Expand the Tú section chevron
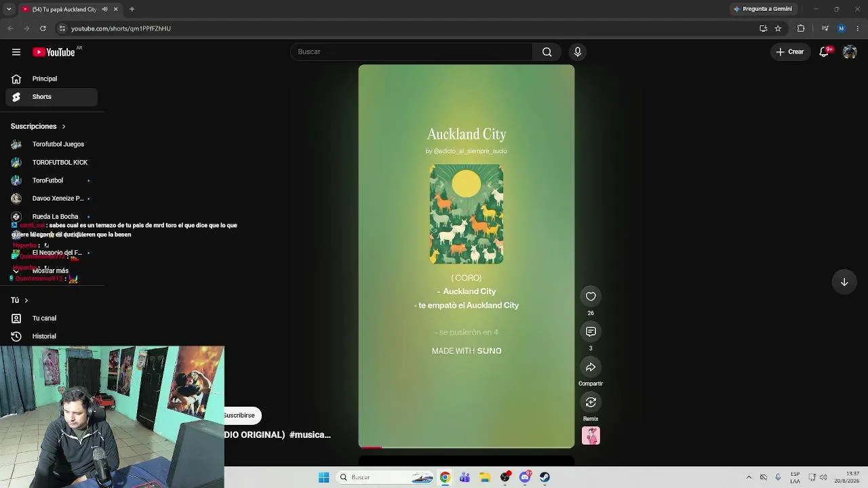The image size is (868, 488). click(26, 300)
